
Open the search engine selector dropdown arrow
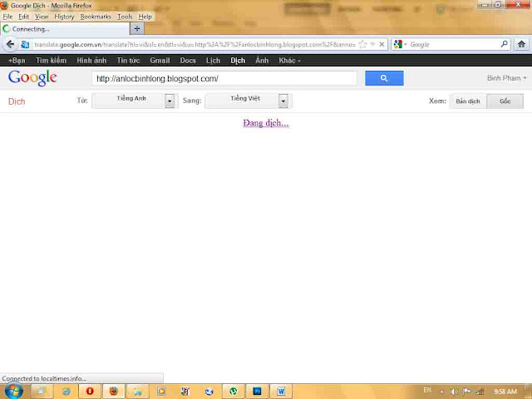coord(405,44)
